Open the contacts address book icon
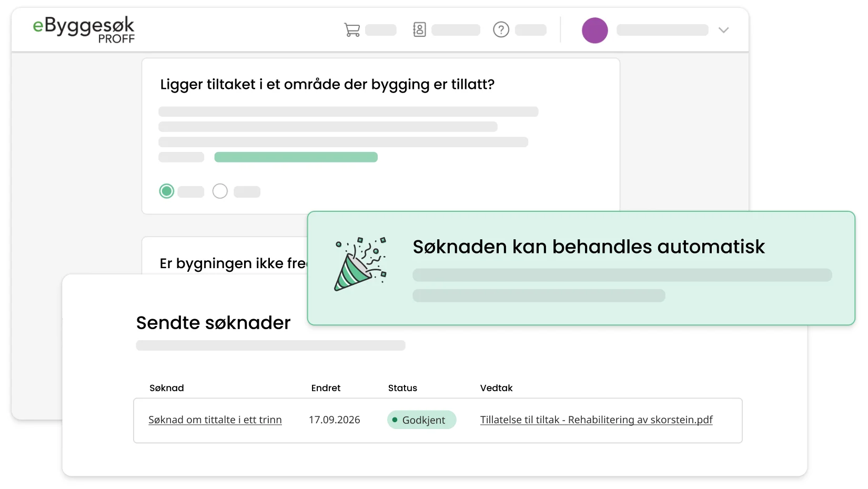 point(419,29)
